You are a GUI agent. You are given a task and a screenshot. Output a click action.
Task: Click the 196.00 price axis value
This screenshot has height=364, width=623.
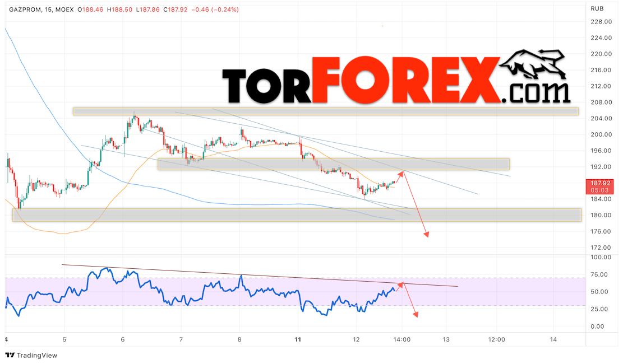coord(601,151)
